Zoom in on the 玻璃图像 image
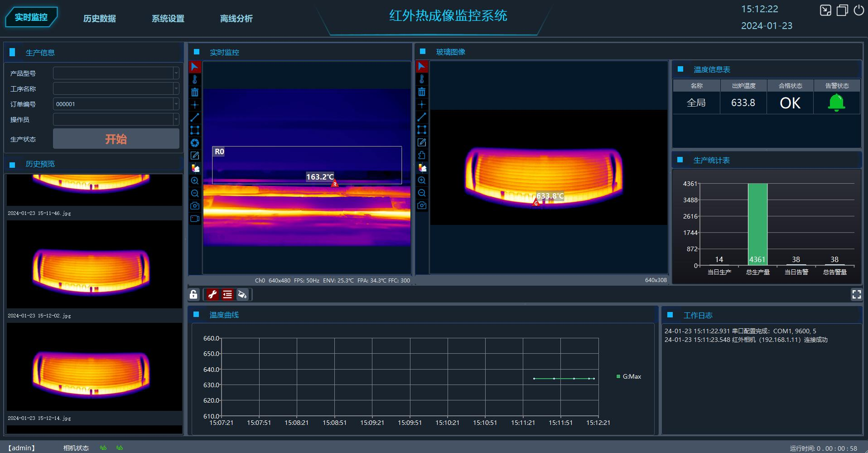 (422, 180)
